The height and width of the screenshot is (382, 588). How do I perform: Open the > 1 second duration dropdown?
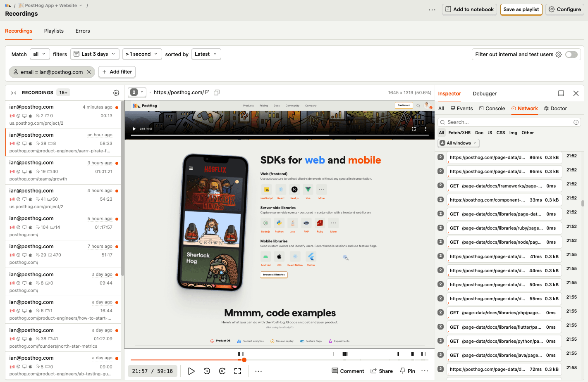coord(142,54)
